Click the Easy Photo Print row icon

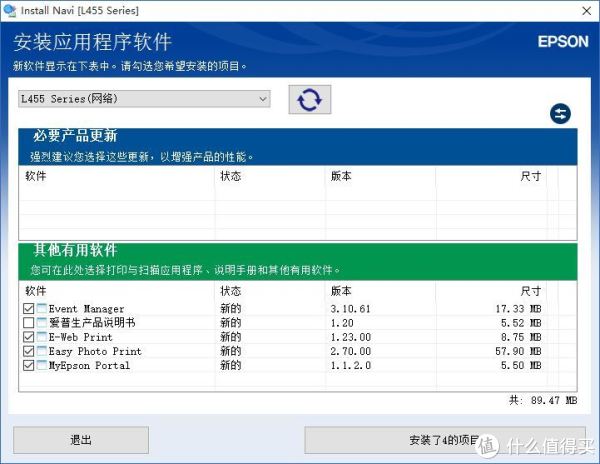pyautogui.click(x=42, y=351)
